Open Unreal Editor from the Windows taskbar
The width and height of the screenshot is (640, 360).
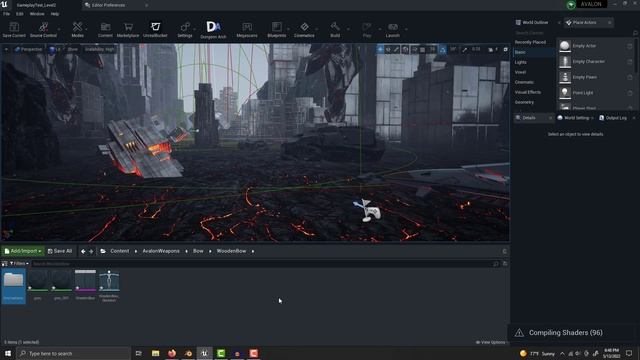204,353
